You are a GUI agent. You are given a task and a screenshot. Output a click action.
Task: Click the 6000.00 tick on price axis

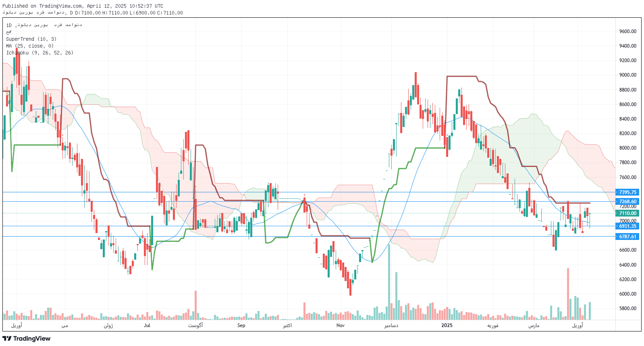point(627,294)
